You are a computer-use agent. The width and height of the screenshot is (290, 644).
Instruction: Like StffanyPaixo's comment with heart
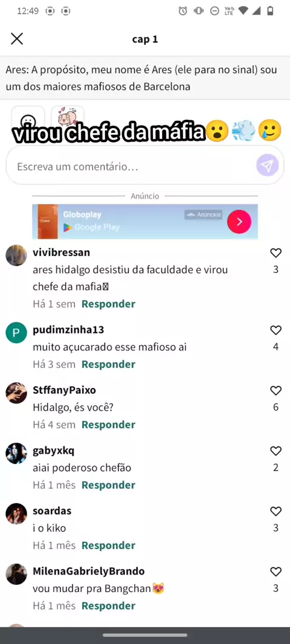(x=275, y=391)
